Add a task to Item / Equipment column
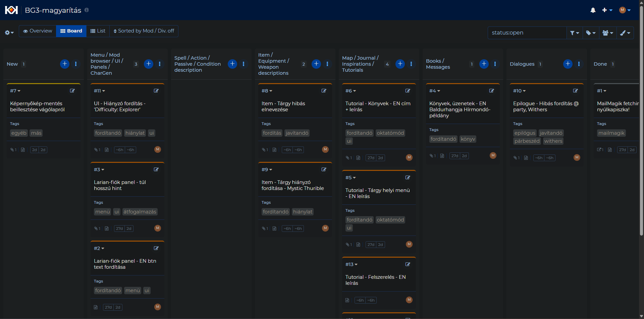 [316, 64]
